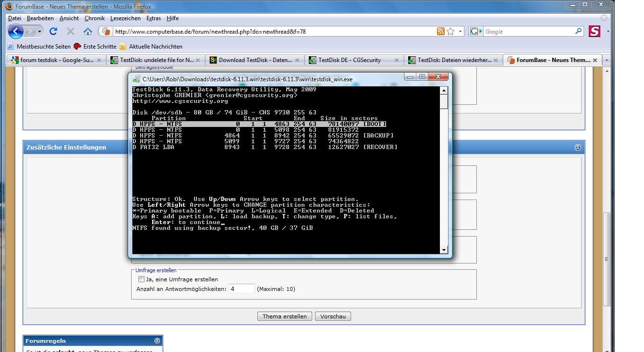Click the HPFS NTFS BACKUP partition row
644x352 pixels.
263,136
